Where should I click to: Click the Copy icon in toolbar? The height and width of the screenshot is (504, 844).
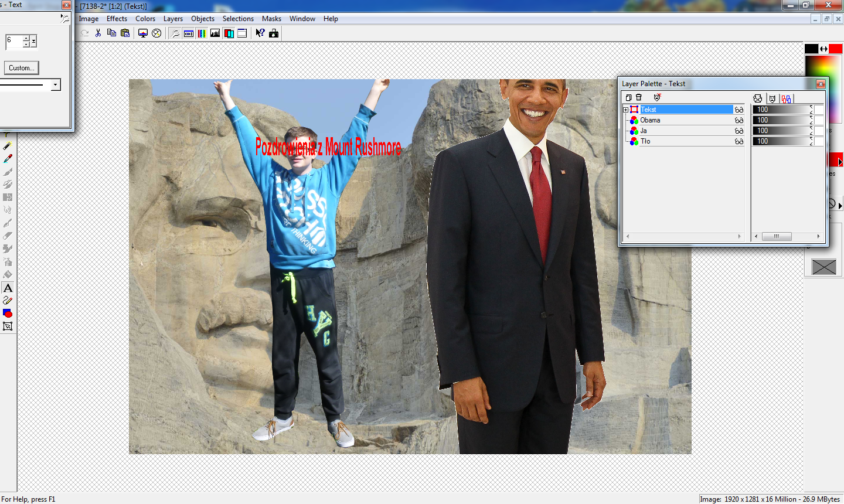[111, 33]
